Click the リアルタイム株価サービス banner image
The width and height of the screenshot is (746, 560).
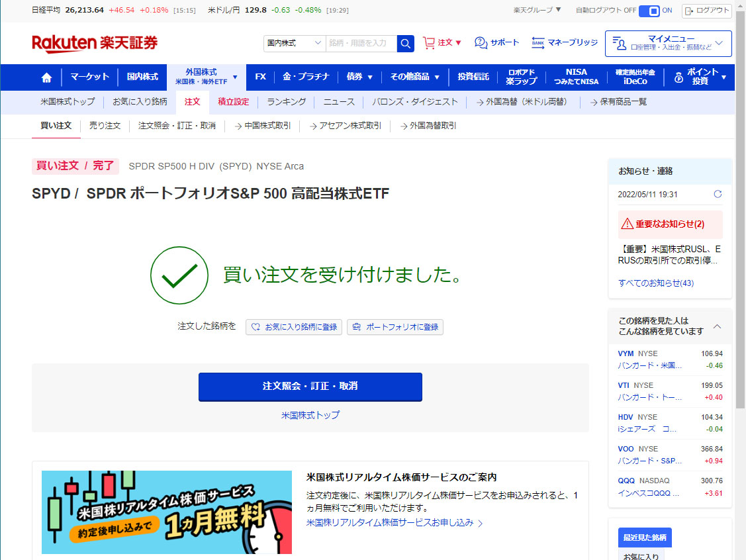pyautogui.click(x=167, y=512)
